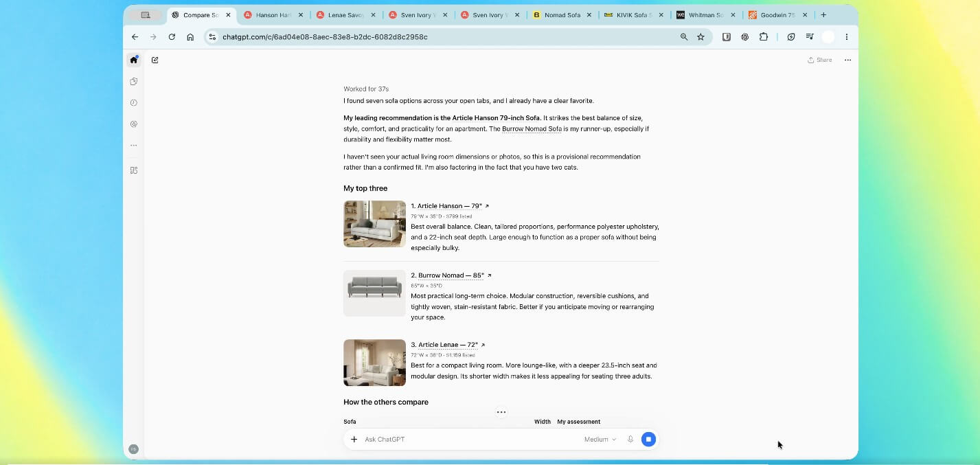980x465 pixels.
Task: Close the Hanson Harl tab
Action: tap(300, 15)
